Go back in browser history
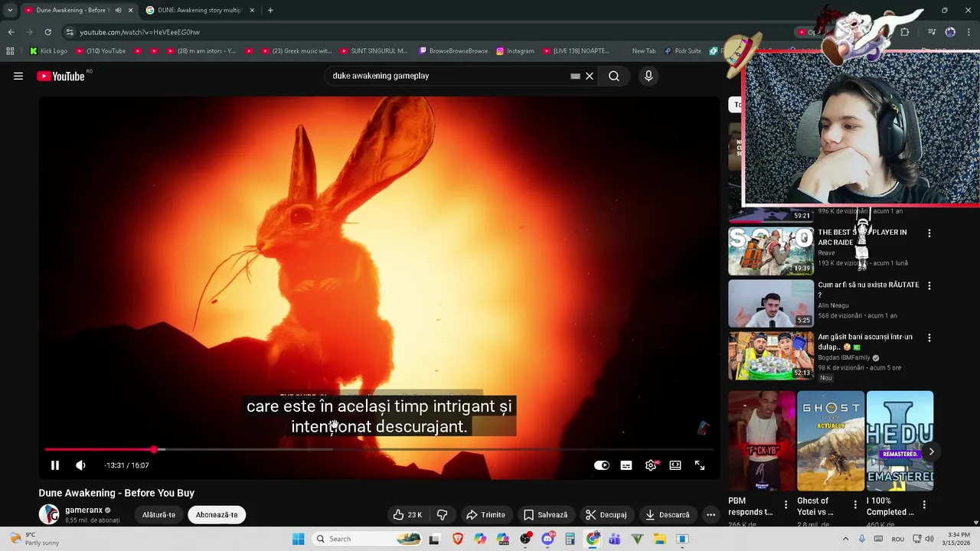The width and height of the screenshot is (980, 551). (11, 32)
